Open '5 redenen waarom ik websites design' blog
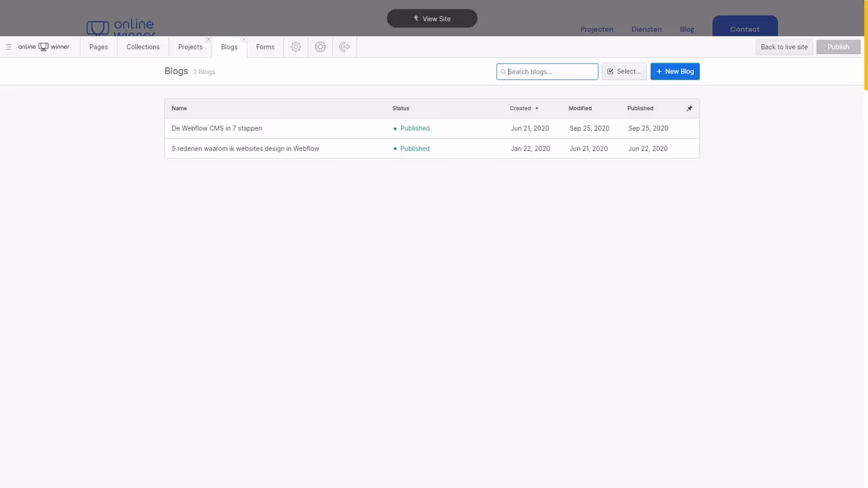This screenshot has width=868, height=488. click(245, 149)
